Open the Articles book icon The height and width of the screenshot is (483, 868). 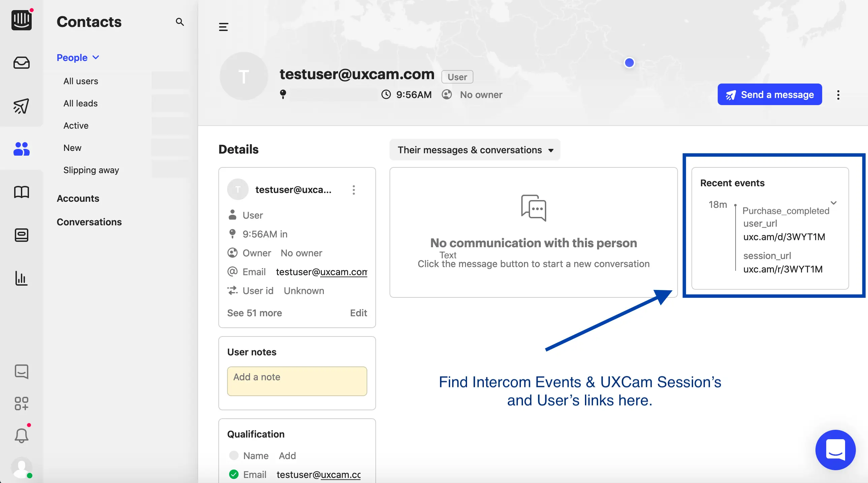pos(21,192)
